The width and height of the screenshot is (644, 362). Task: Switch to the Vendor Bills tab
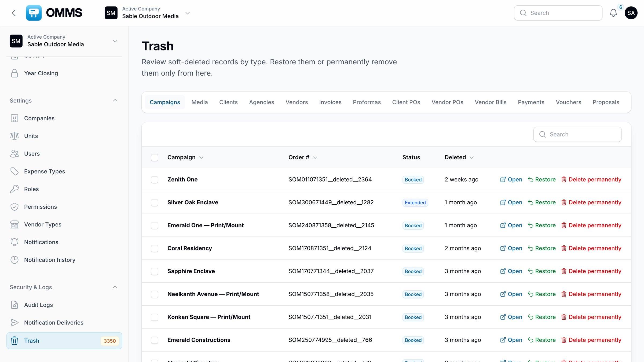tap(491, 102)
